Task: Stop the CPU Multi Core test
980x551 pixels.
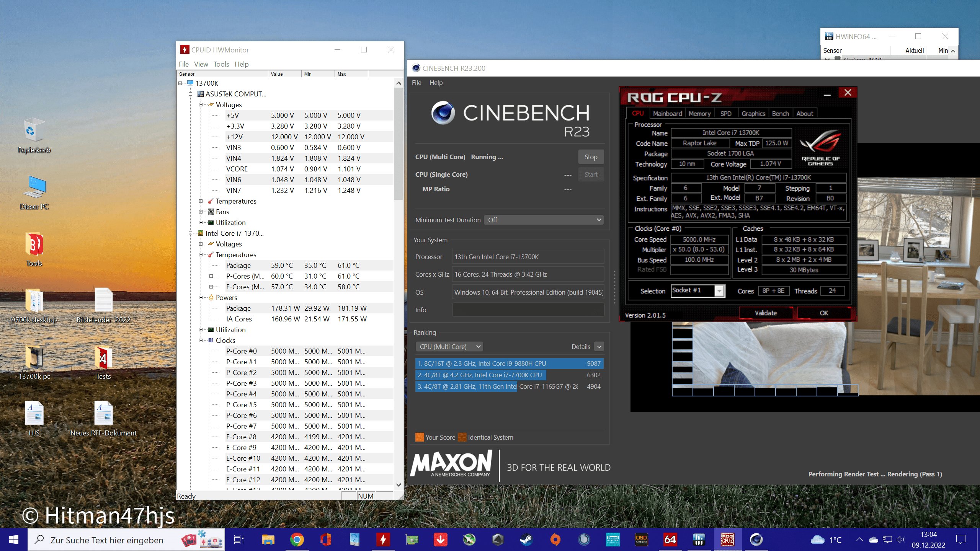Action: pos(591,157)
